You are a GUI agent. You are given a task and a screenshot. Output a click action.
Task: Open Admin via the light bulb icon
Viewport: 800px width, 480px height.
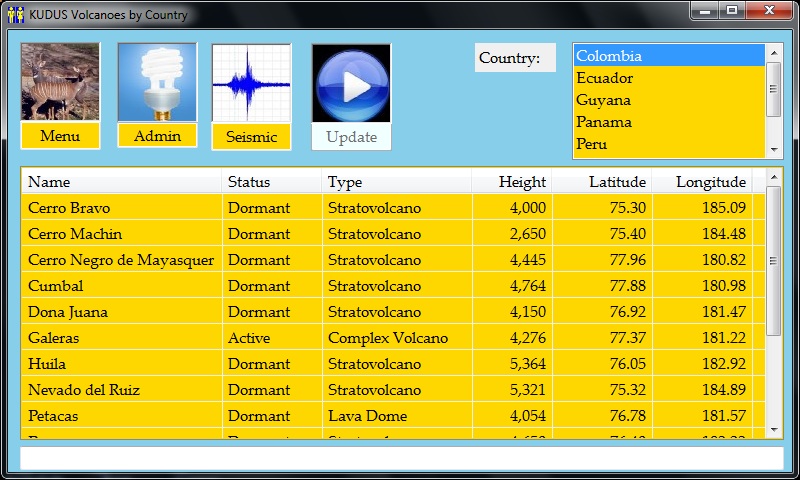(x=157, y=82)
